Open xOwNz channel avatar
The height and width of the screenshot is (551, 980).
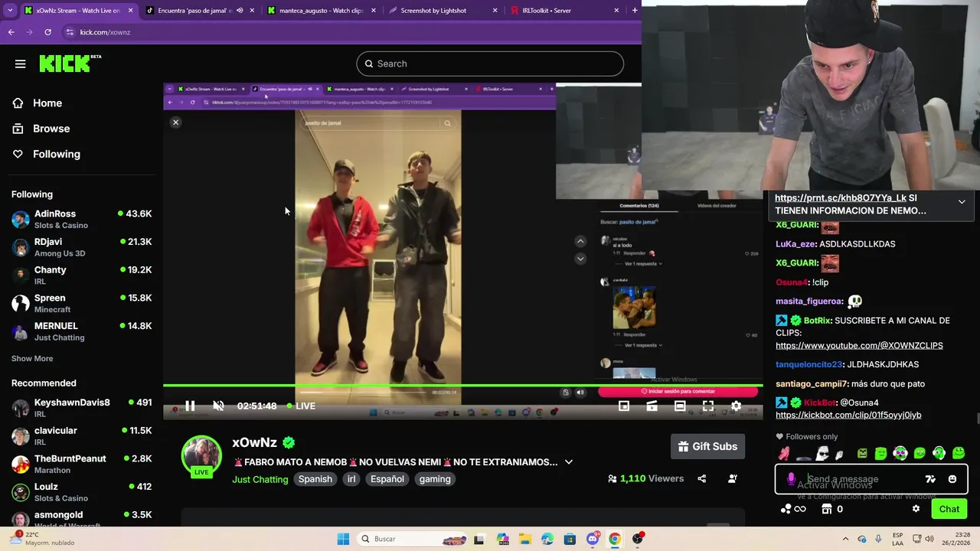[201, 456]
